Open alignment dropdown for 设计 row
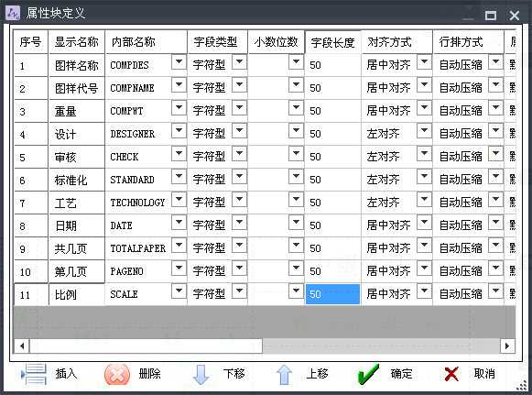The height and width of the screenshot is (395, 532). tap(424, 131)
